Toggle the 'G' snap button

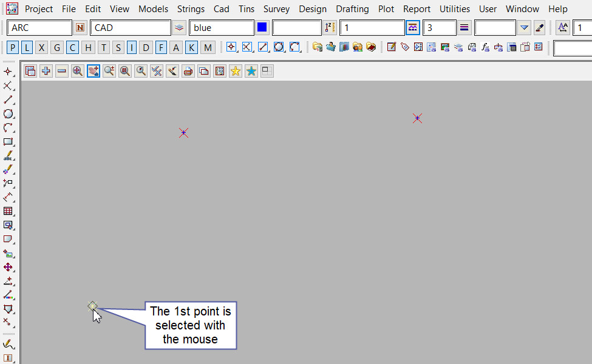(57, 47)
